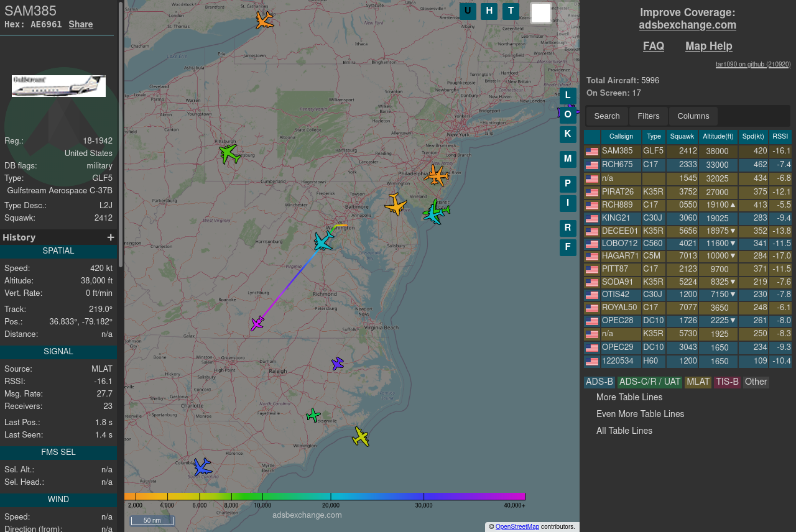Toggle the F map option button
Image resolution: width=796 pixels, height=532 pixels.
[568, 247]
